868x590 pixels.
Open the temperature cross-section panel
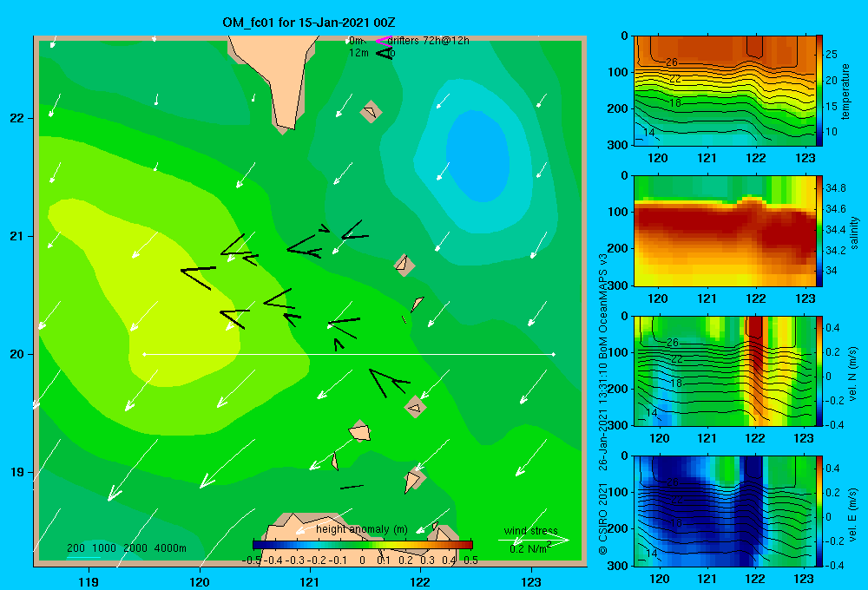coord(725,90)
